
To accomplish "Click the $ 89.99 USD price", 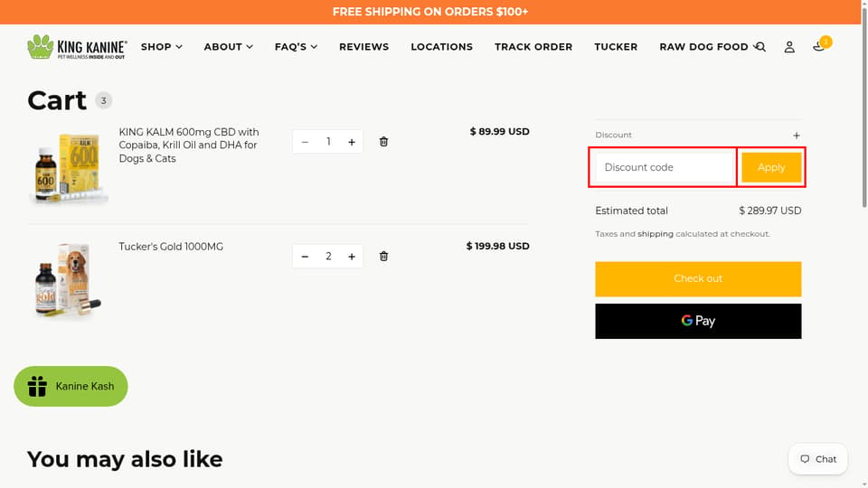I will pos(499,132).
